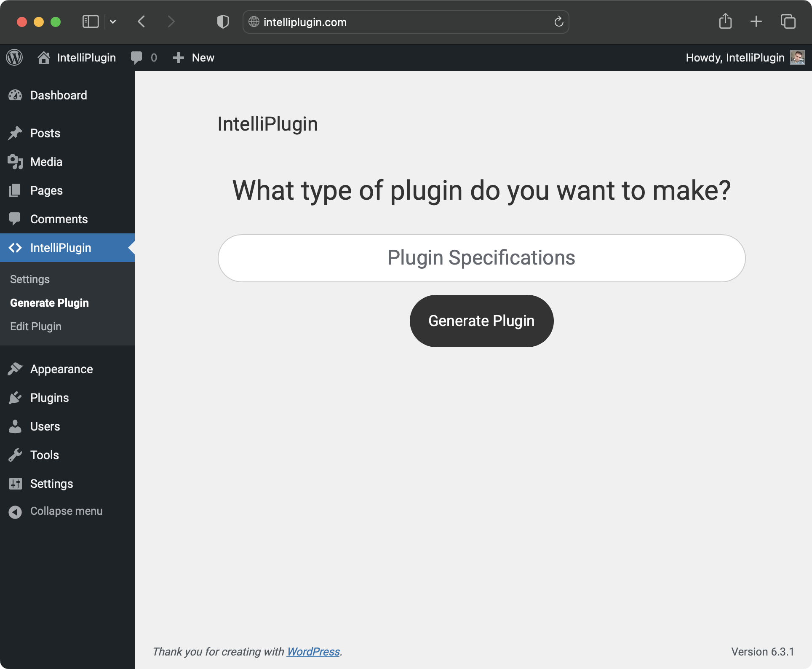Open the comments bubble in admin bar

pyautogui.click(x=136, y=58)
